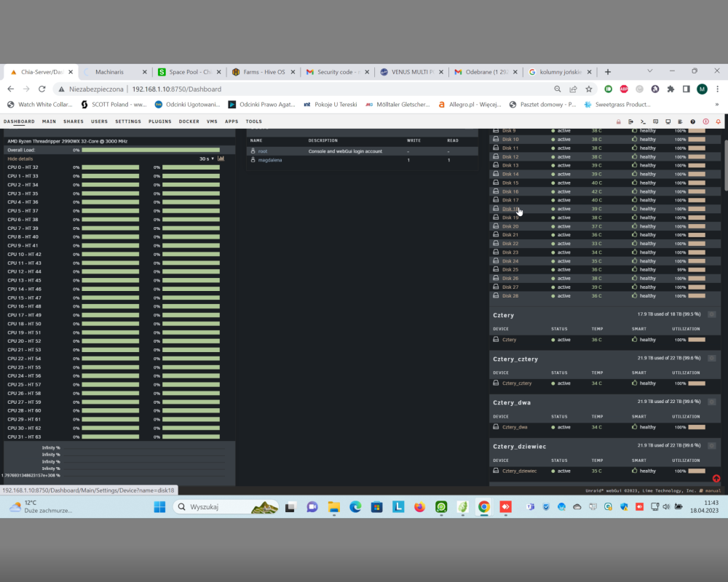Open the root user link
Screen dimensions: 728x582
click(263, 151)
